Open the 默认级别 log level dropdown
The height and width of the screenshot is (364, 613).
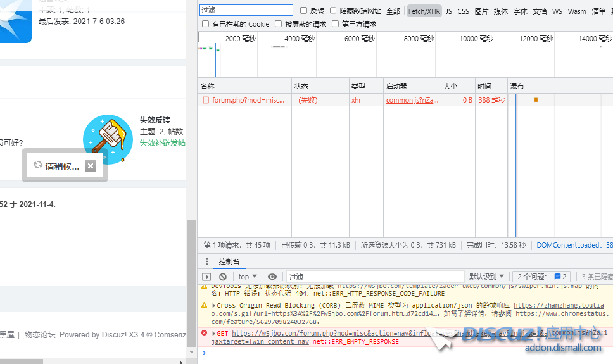pos(487,277)
